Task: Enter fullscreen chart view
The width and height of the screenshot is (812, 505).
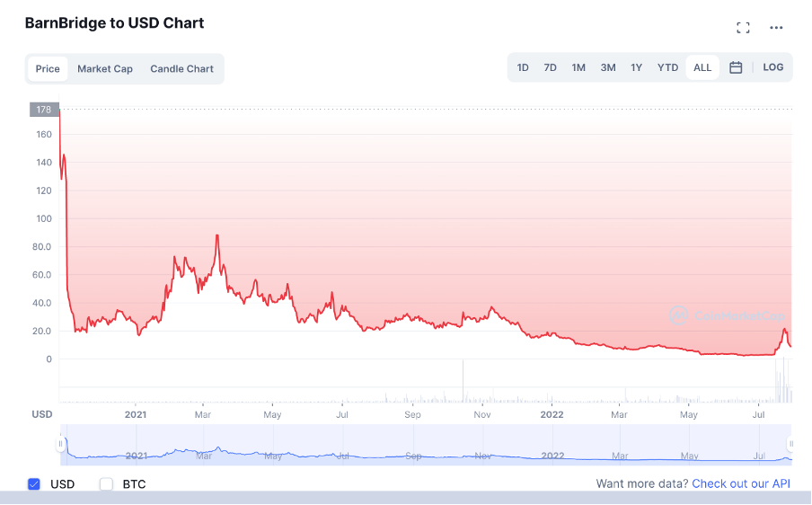Action: pyautogui.click(x=743, y=28)
